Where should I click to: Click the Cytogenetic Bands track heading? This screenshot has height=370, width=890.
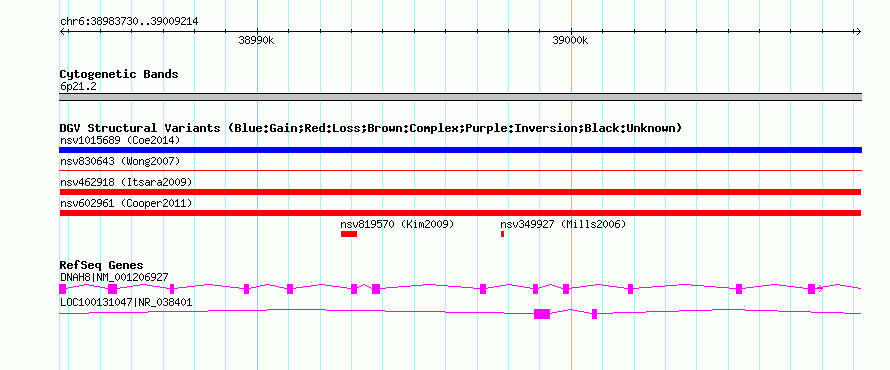119,74
